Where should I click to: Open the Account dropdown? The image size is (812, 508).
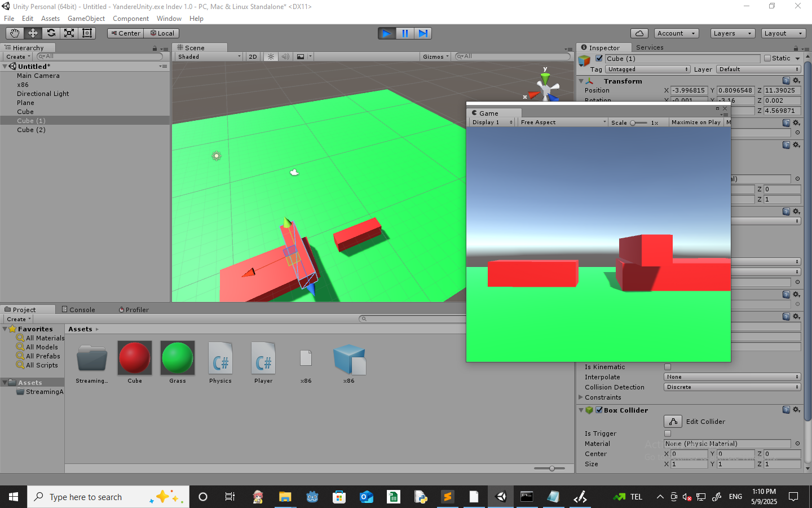[x=677, y=33]
